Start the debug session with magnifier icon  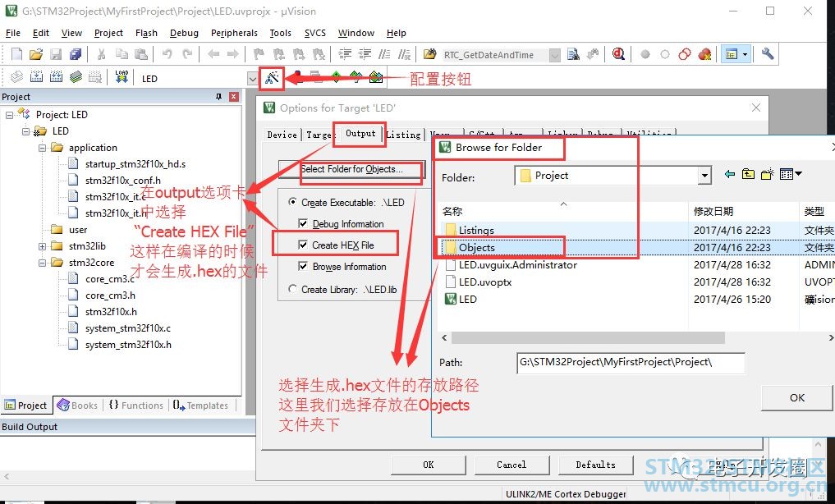pos(618,53)
